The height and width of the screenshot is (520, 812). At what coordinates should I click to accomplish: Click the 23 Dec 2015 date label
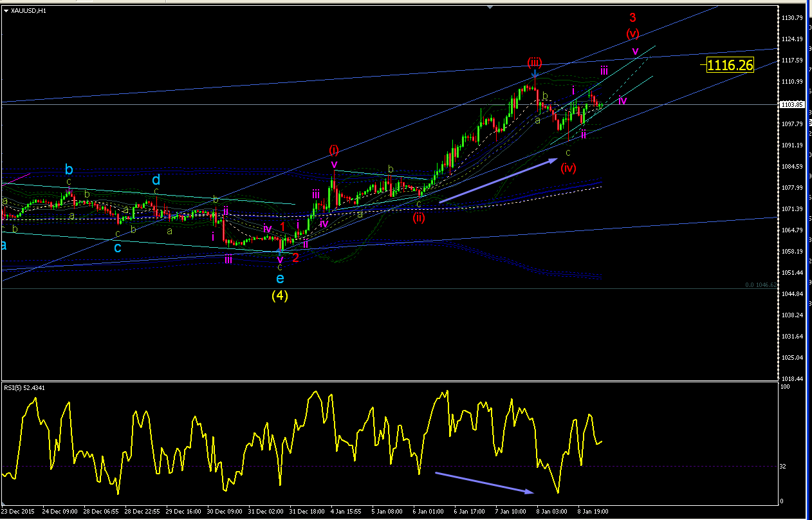[x=18, y=512]
